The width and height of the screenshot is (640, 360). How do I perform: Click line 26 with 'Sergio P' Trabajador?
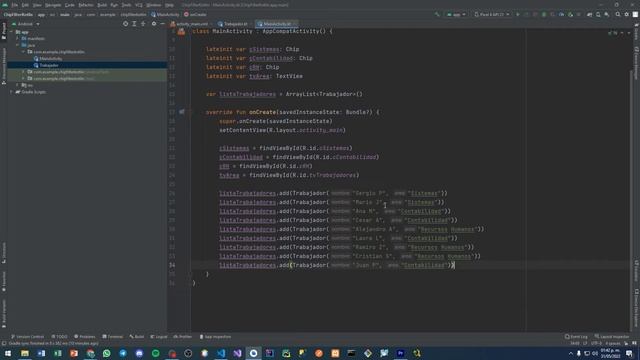pyautogui.click(x=333, y=193)
